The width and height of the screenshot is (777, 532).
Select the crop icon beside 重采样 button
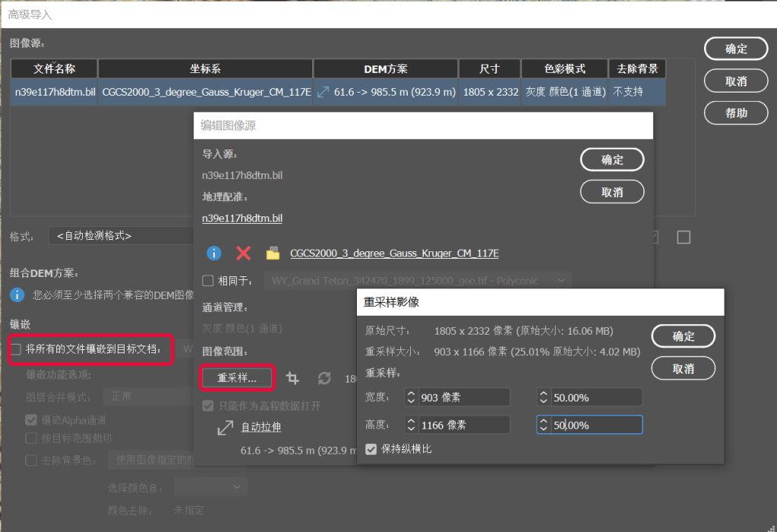(x=292, y=377)
